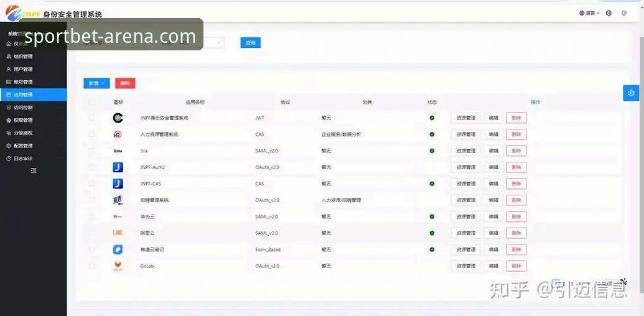Click the GitLab app icon
This screenshot has width=644, height=316.
click(118, 266)
